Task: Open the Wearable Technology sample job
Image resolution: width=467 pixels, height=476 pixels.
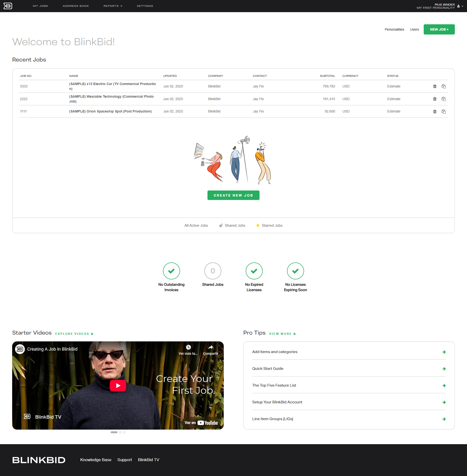Action: point(112,99)
